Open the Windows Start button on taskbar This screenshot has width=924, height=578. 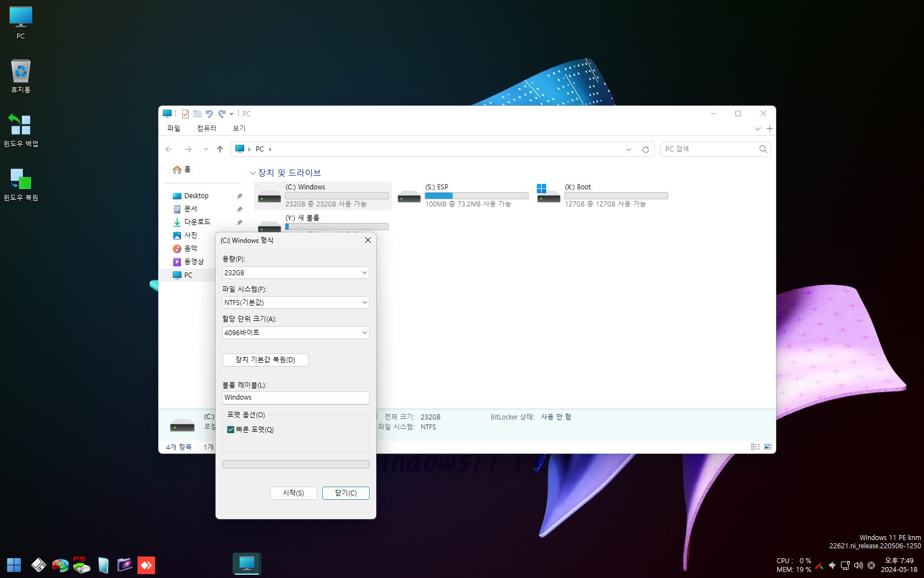[14, 565]
